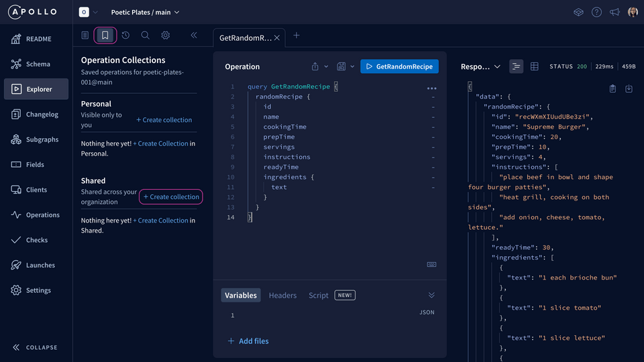This screenshot has height=362, width=644.
Task: Click the STATUS 200 indicator
Action: tap(568, 66)
